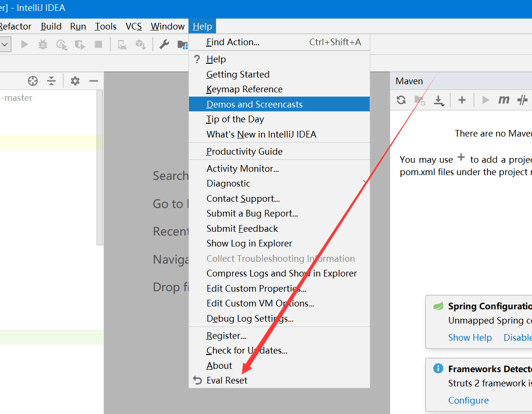
Task: Download sources icon in Maven panel
Action: point(439,100)
